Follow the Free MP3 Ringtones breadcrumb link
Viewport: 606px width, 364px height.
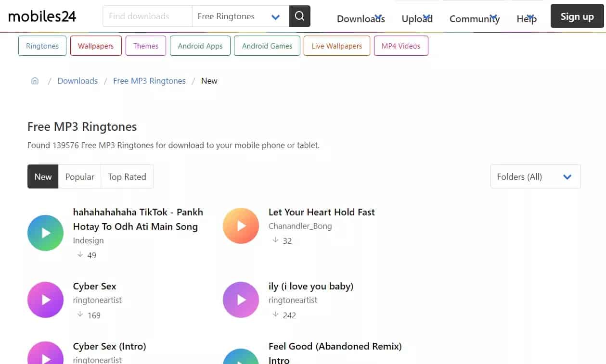[149, 81]
